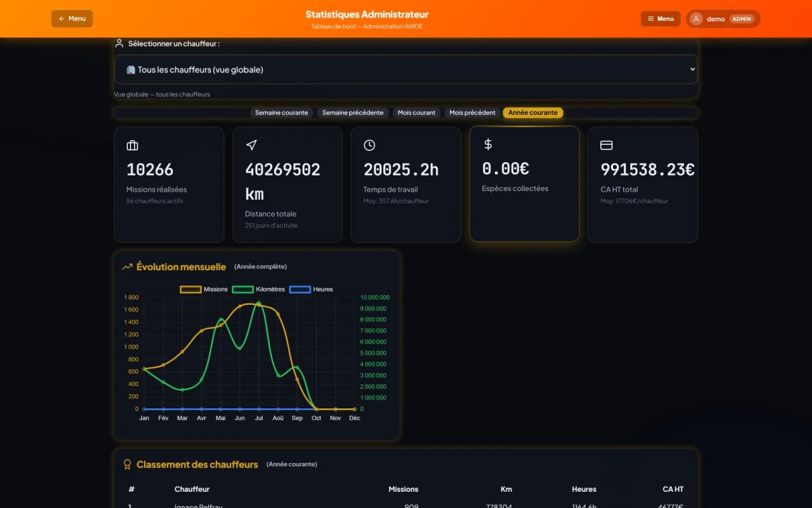
Task: Open the hamburger Menu button near demo
Action: 660,19
